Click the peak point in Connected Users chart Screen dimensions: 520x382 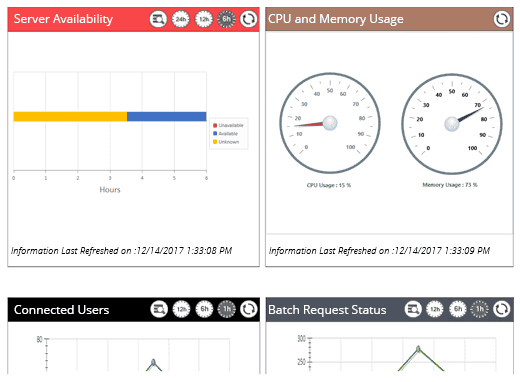[x=153, y=362]
